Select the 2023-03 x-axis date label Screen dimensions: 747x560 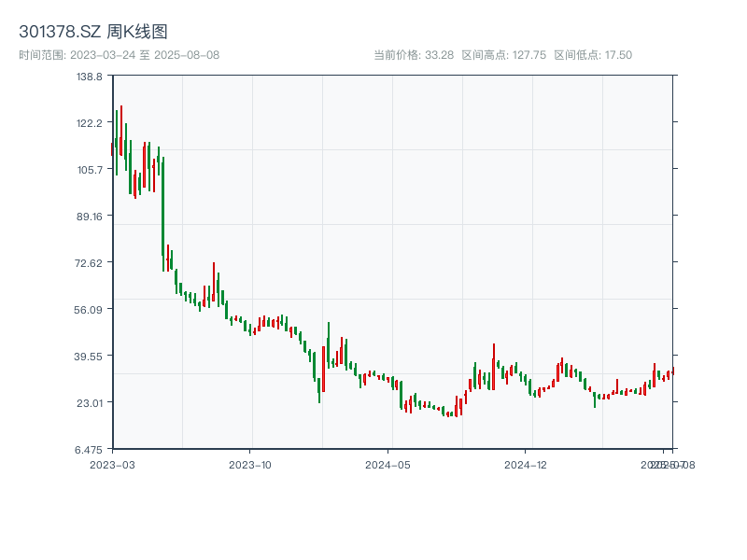(112, 464)
